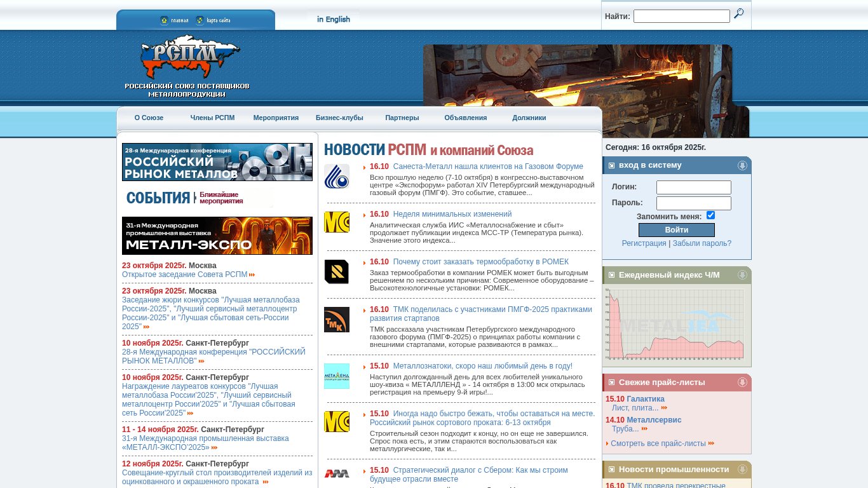Open Неделя минимальных изменений article
Screen dimensions: 868x488
pos(452,214)
